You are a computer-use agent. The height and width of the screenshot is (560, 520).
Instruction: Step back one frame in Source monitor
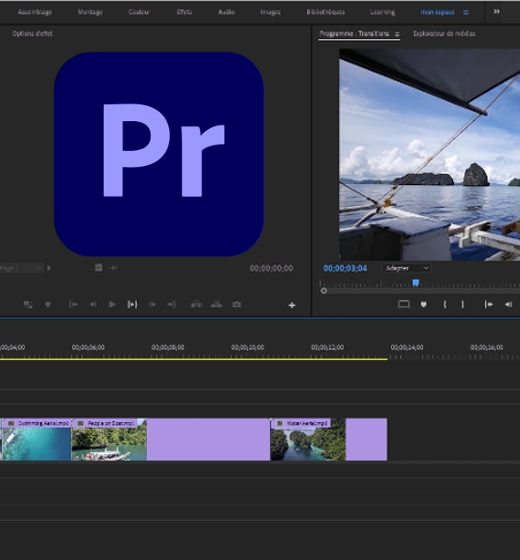(x=93, y=304)
